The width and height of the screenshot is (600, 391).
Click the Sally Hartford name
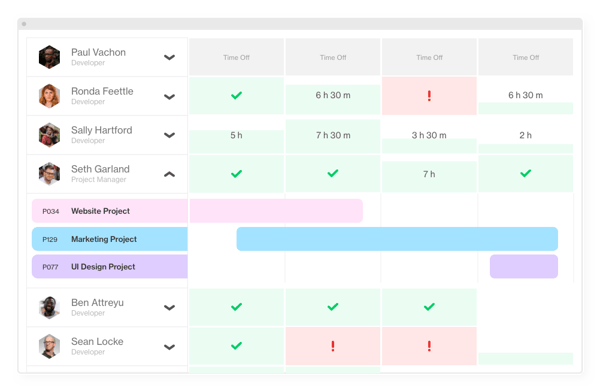(102, 130)
